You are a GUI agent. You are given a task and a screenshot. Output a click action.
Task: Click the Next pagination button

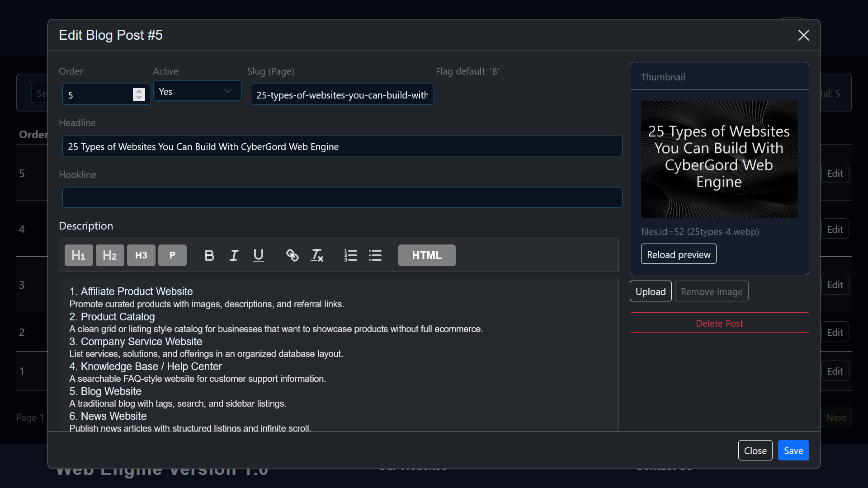pyautogui.click(x=836, y=418)
